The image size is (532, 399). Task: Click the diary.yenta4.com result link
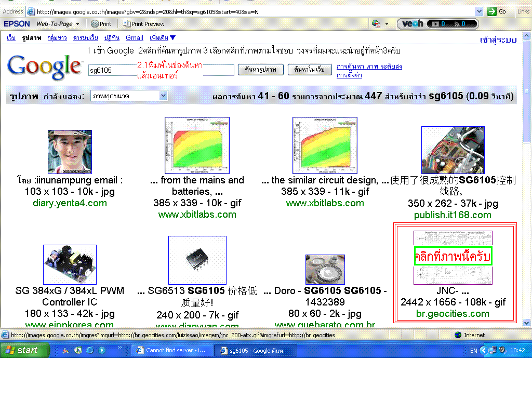tap(70, 203)
